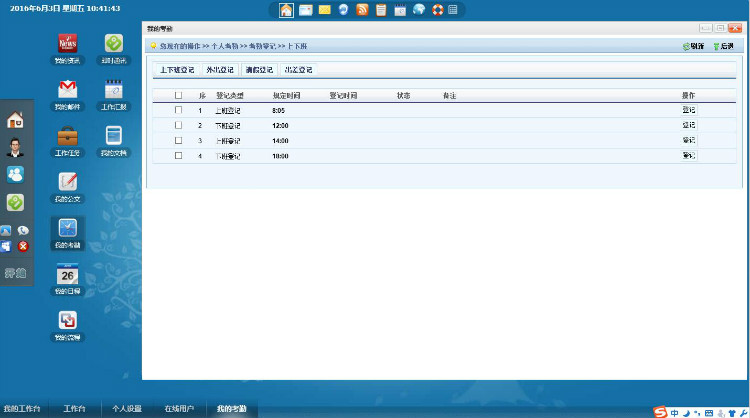Click the home icon in the top toolbar

286,10
